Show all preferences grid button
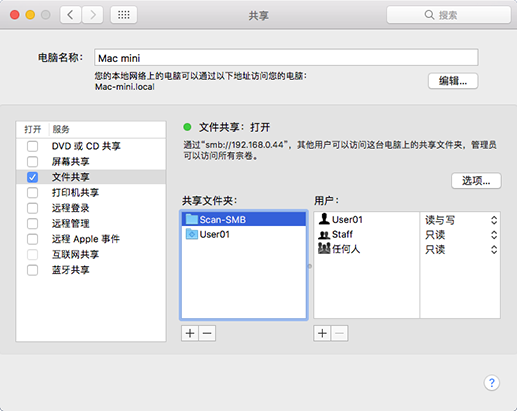Screen dimensions: 517x411 tap(124, 15)
